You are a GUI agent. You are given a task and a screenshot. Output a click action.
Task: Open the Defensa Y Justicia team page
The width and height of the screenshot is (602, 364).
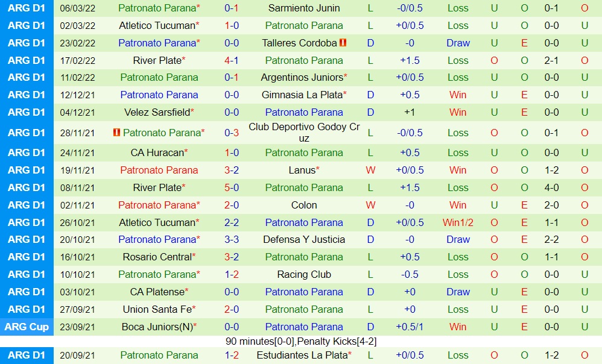point(304,240)
